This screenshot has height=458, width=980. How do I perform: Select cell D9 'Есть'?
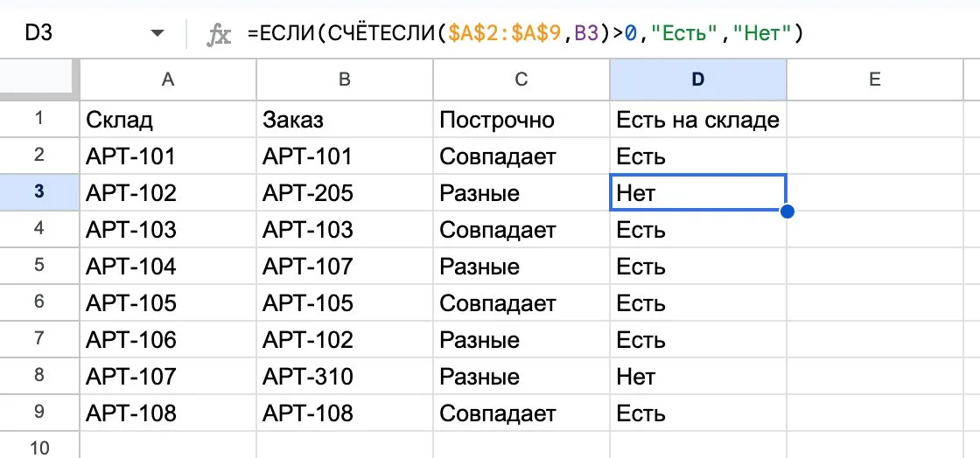pyautogui.click(x=698, y=413)
